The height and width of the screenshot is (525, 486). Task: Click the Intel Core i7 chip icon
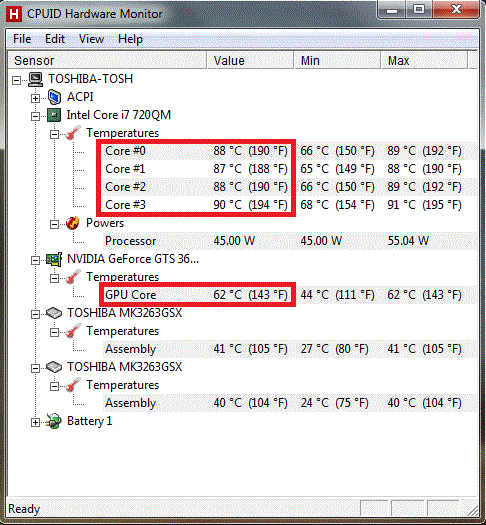coord(54,115)
